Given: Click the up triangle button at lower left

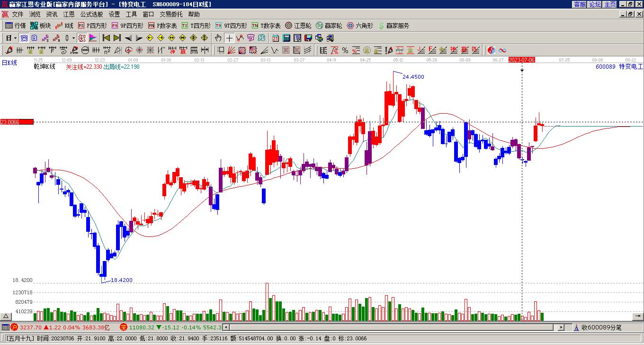Looking at the screenshot, I should tap(6, 316).
